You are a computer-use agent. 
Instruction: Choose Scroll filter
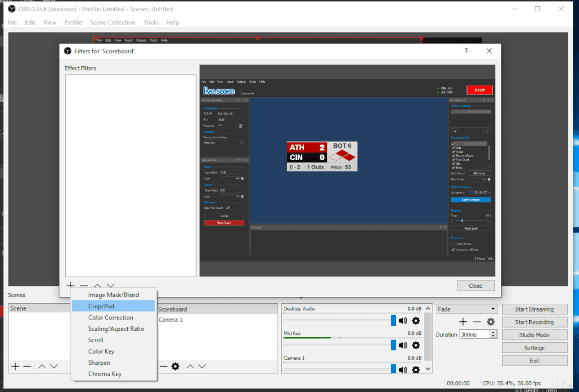pyautogui.click(x=113, y=340)
